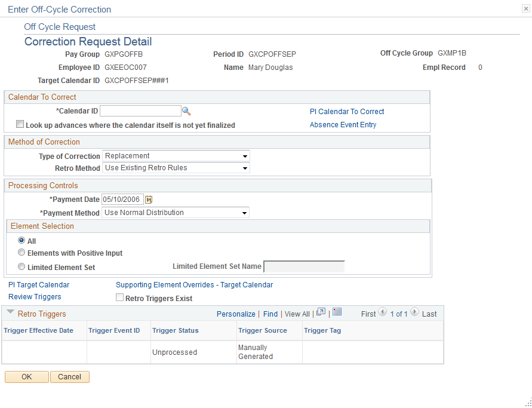Choose the Limited Element Set option

(x=21, y=266)
